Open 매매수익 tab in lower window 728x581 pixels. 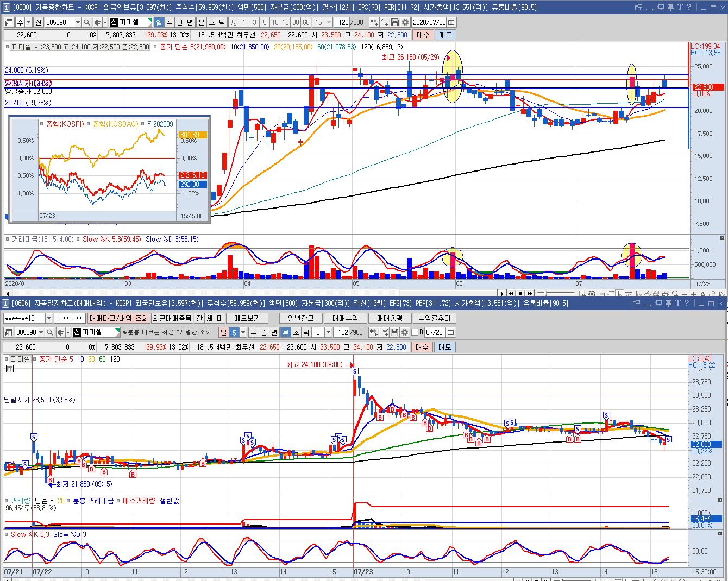[345, 318]
